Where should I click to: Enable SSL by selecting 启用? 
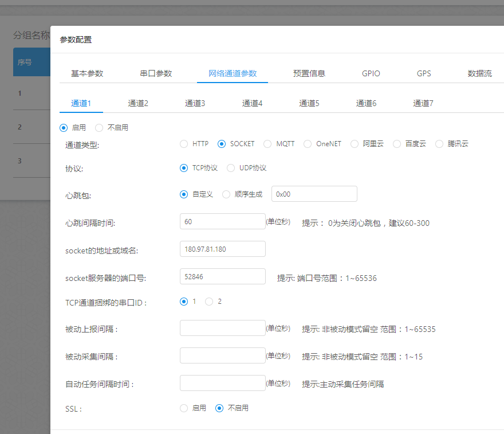pos(183,408)
